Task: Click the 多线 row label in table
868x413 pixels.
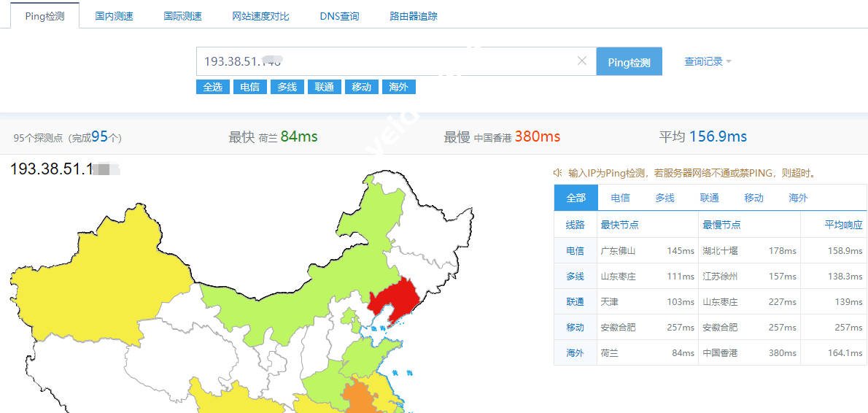Action: tap(575, 277)
